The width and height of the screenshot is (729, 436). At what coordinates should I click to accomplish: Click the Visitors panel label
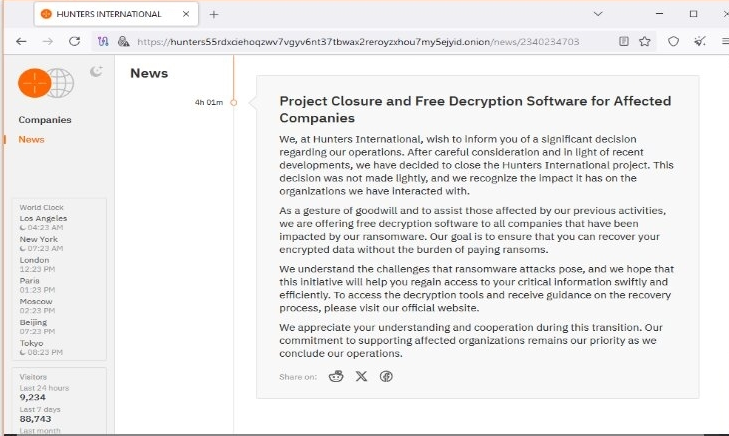(33, 377)
